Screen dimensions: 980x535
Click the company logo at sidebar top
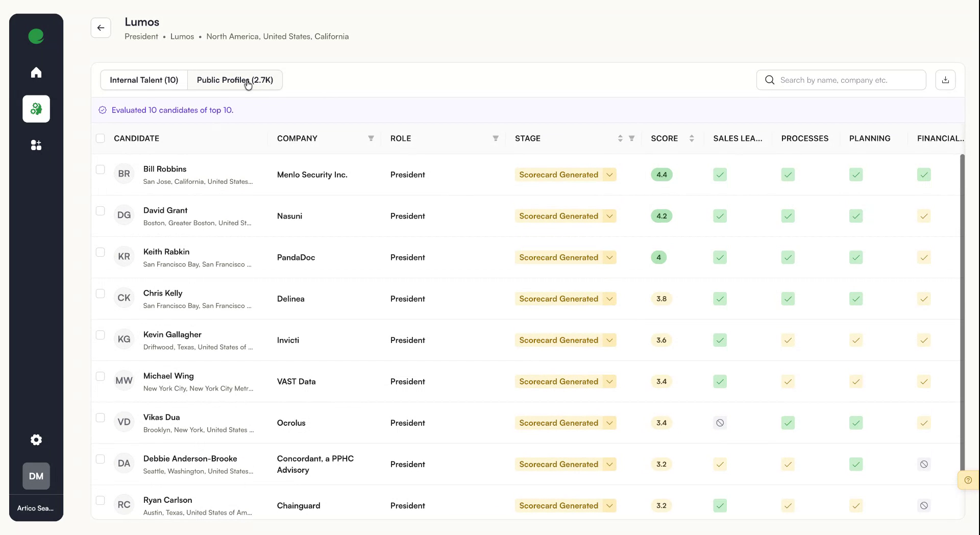pos(36,36)
